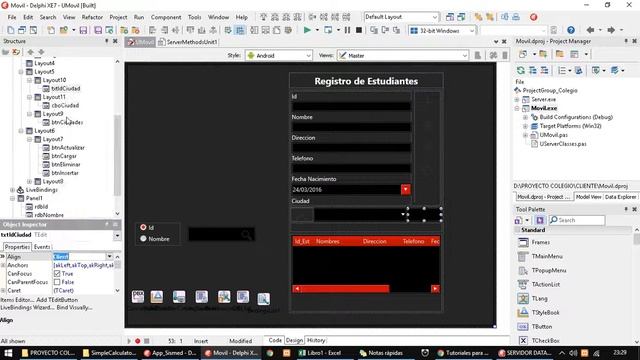Switch to the History tab at the bottom
The width and height of the screenshot is (640, 360).
coord(316,340)
